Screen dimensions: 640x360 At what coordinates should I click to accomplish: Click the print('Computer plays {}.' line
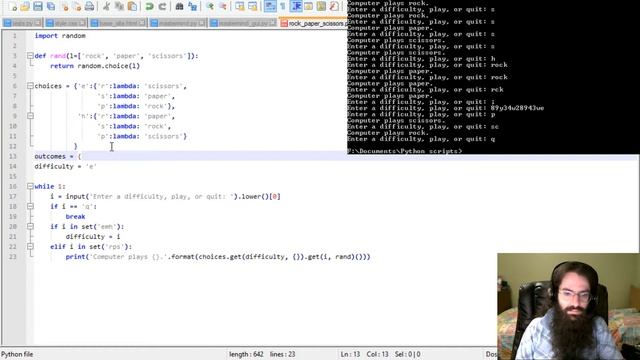[218, 256]
